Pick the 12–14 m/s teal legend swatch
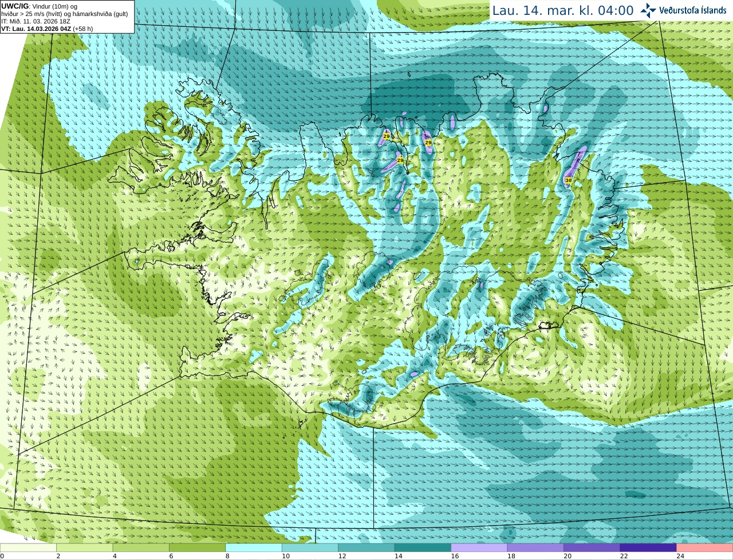 tap(366, 547)
